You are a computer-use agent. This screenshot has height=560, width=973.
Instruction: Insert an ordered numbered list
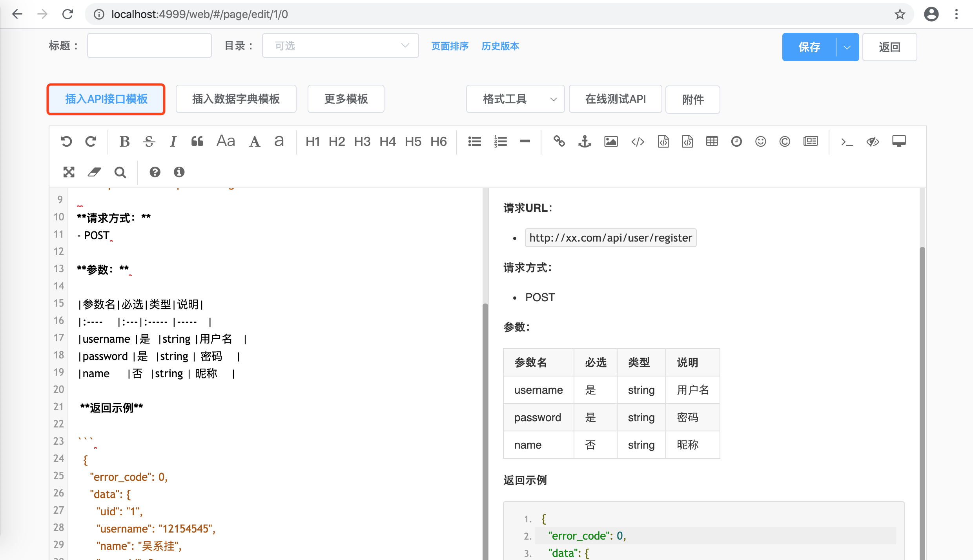[x=501, y=141]
